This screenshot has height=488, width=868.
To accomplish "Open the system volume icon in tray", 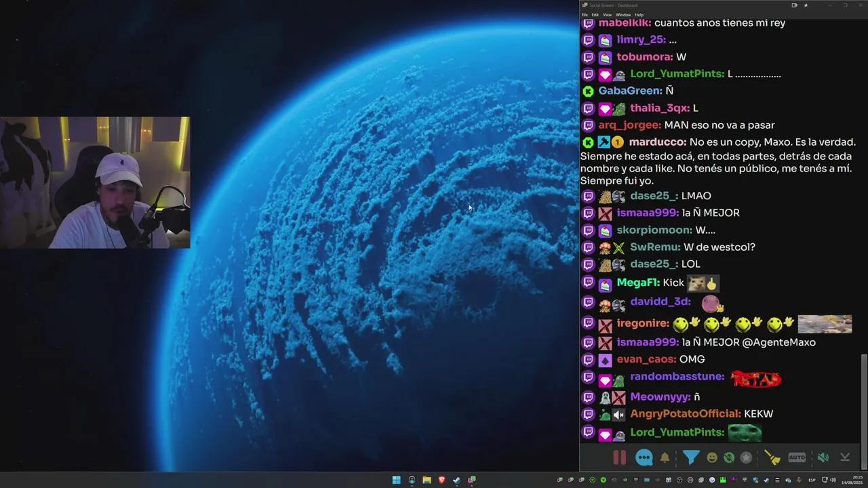I will click(833, 480).
